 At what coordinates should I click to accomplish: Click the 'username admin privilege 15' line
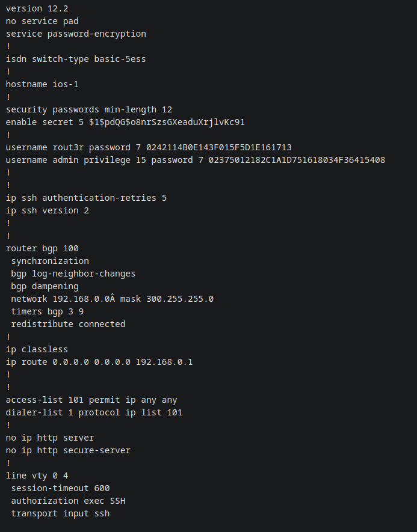[196, 160]
